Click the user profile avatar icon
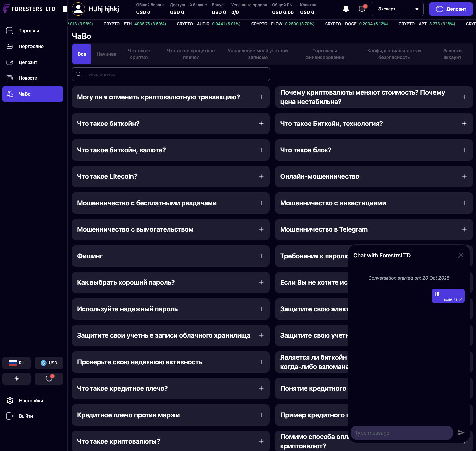Image resolution: width=476 pixels, height=451 pixels. tap(78, 9)
